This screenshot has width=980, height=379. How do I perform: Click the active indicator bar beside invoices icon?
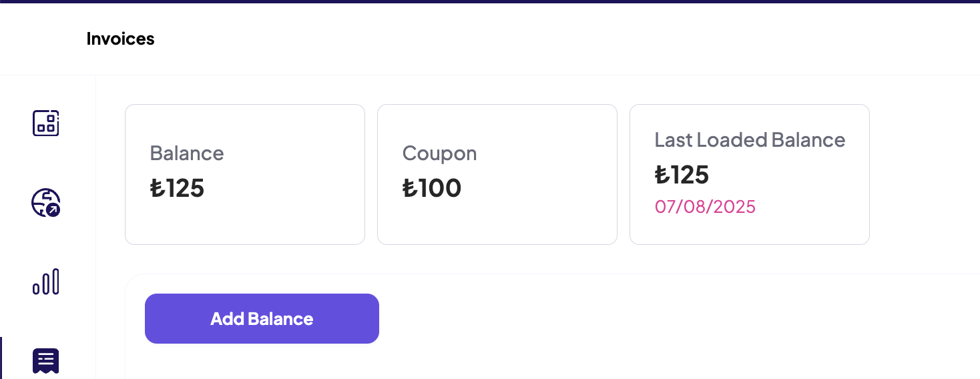click(1, 359)
